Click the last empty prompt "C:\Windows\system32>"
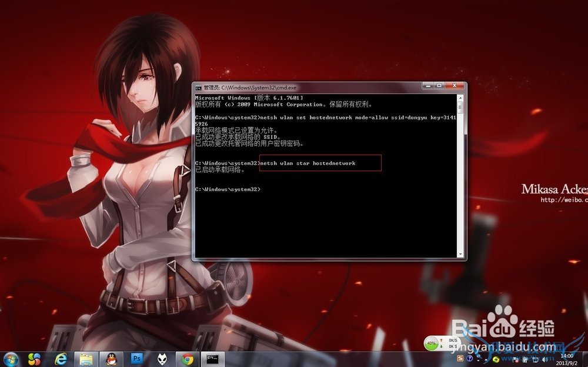The height and width of the screenshot is (367, 588). [x=228, y=189]
